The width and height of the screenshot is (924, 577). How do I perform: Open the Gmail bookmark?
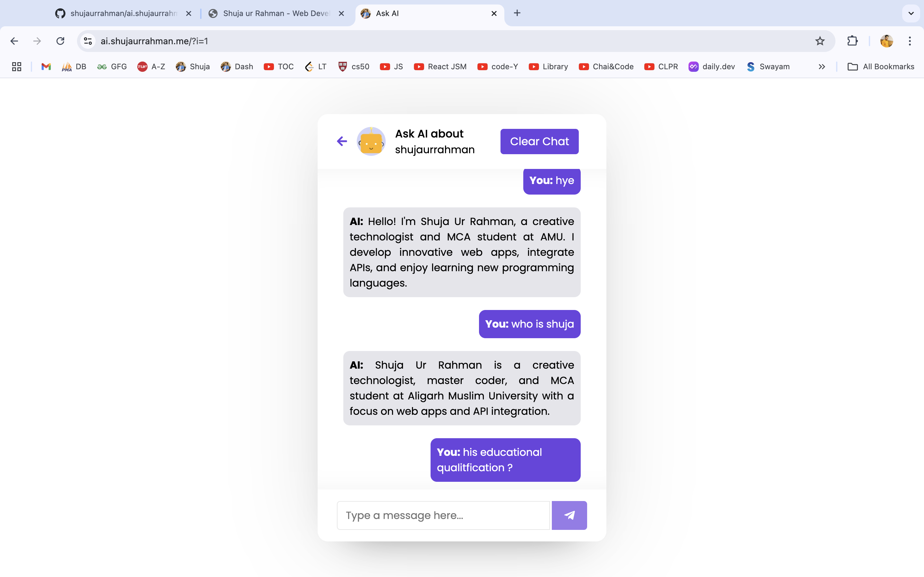[46, 66]
